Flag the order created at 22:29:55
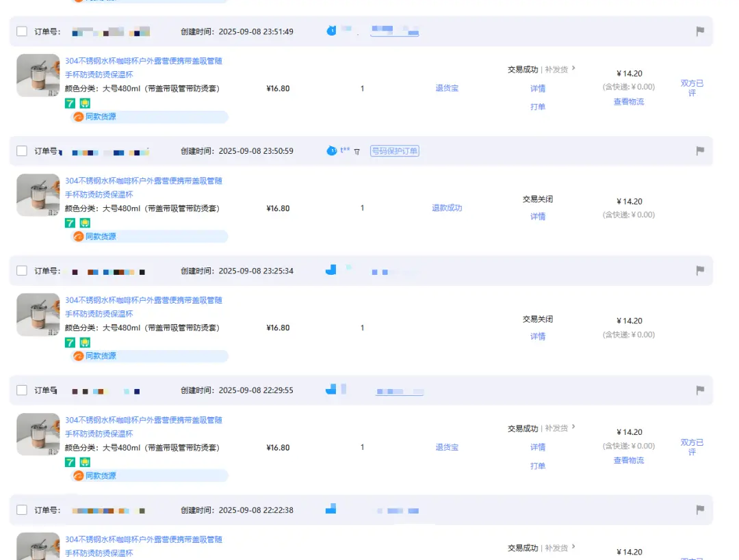Viewport: 739px width, 560px height. pyautogui.click(x=700, y=390)
